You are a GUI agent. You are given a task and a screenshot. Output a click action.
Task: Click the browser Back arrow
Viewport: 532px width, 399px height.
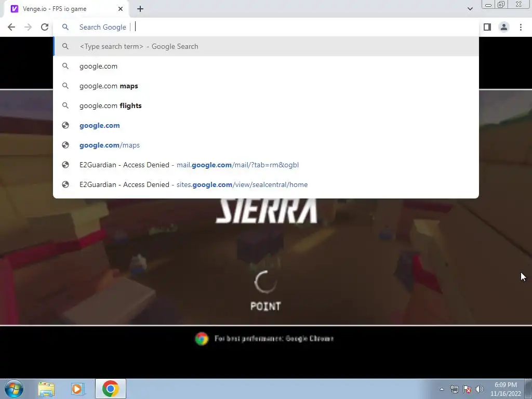(x=11, y=27)
